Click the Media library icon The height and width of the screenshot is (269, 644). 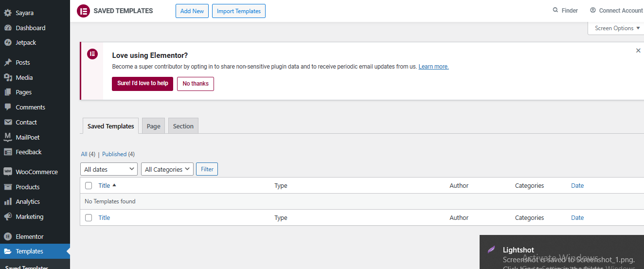click(x=8, y=77)
